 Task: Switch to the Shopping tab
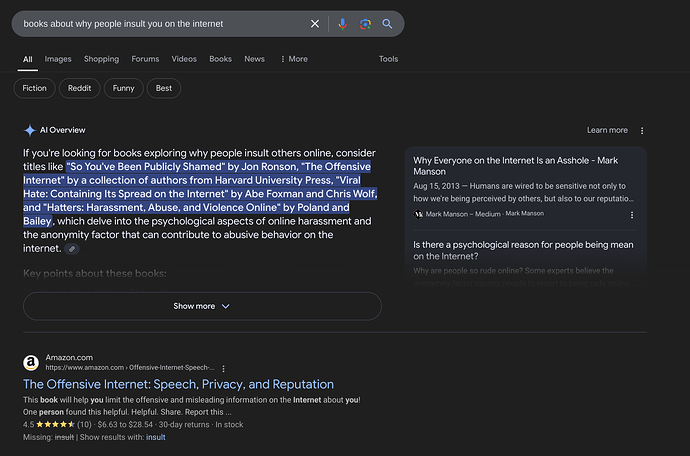[101, 59]
